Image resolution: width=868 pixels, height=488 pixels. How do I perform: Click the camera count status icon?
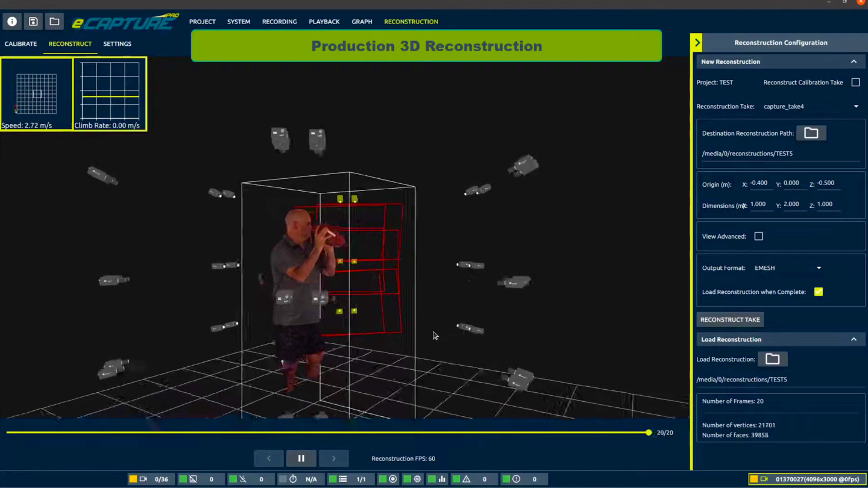(x=143, y=479)
